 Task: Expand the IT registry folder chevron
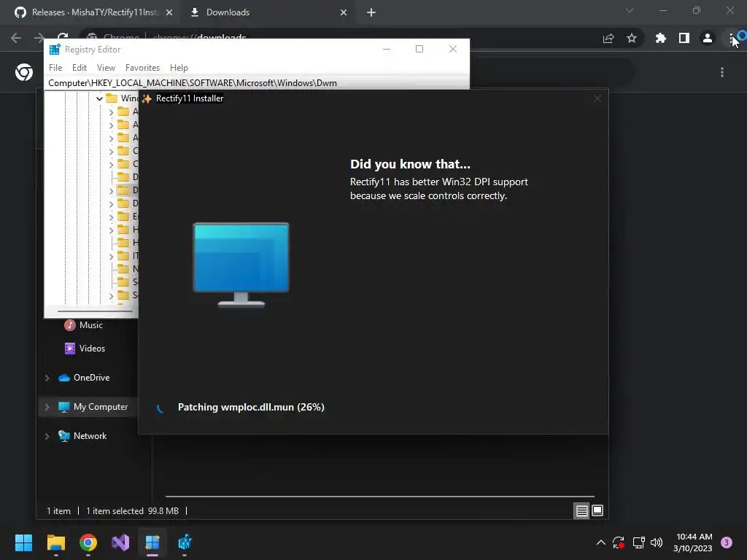(x=112, y=256)
